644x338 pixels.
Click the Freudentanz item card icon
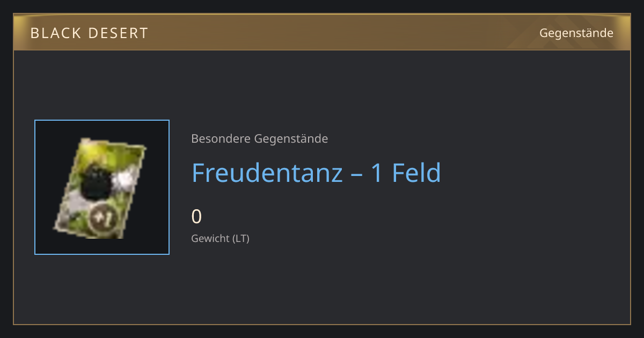100,188
